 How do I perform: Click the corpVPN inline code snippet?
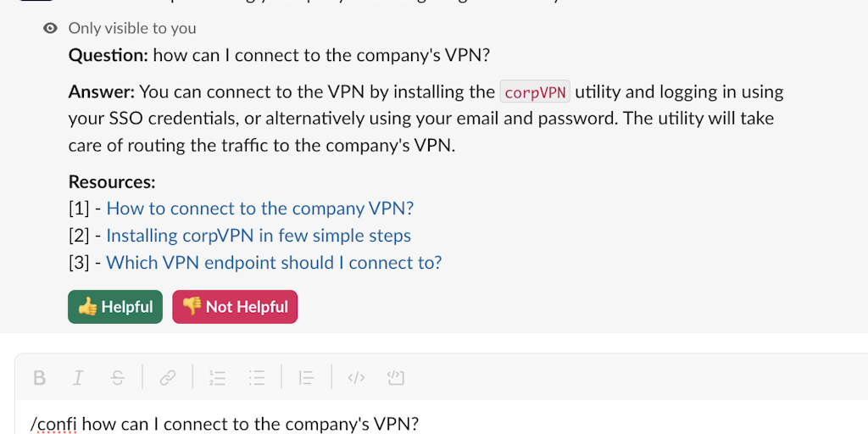tap(535, 92)
